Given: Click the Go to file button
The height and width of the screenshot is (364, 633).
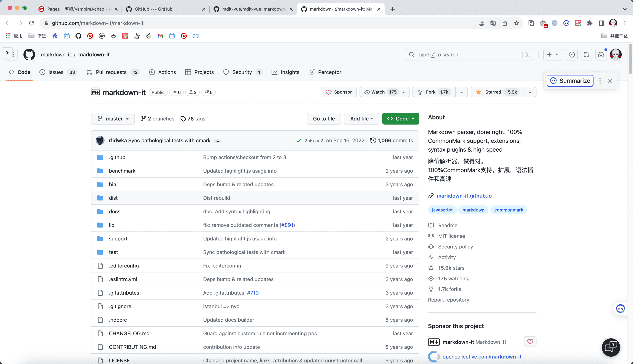Looking at the screenshot, I should pyautogui.click(x=324, y=119).
